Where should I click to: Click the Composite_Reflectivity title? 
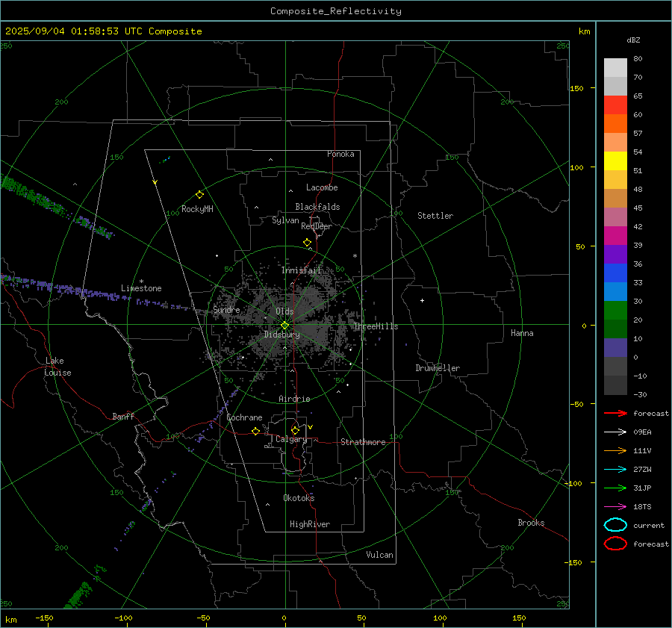point(335,11)
